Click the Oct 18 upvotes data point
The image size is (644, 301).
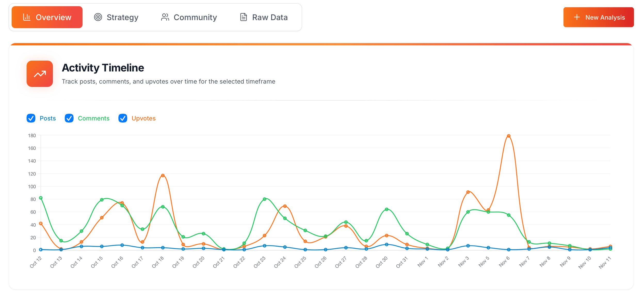(163, 176)
